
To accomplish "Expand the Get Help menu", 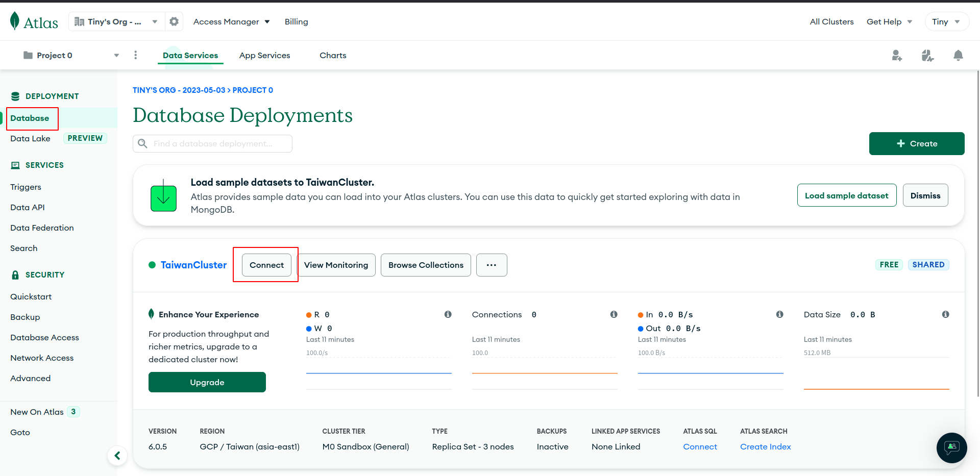I will tap(889, 21).
